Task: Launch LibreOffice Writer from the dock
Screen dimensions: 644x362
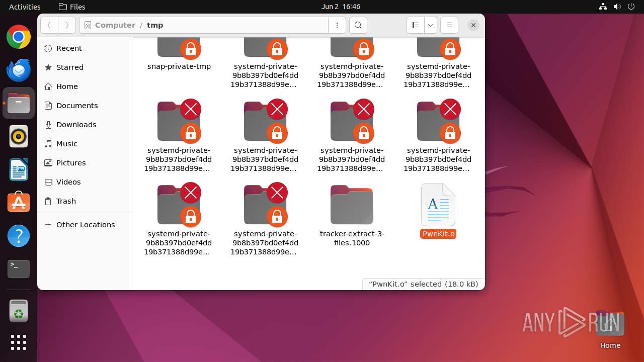Action: (19, 170)
